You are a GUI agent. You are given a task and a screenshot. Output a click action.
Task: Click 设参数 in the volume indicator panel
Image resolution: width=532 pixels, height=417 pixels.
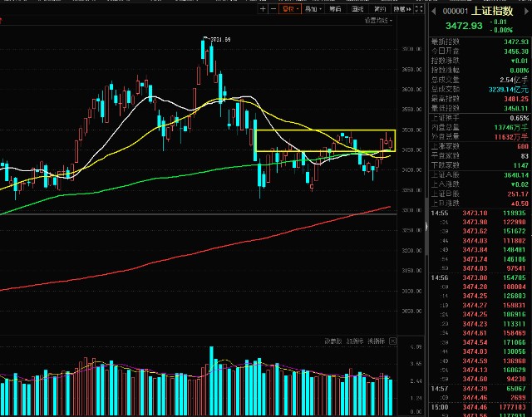tap(332, 341)
